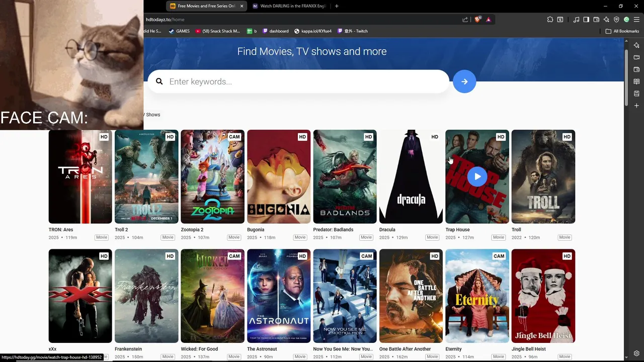This screenshot has width=644, height=362.
Task: Click the blue arrow search submit button
Action: (x=464, y=81)
